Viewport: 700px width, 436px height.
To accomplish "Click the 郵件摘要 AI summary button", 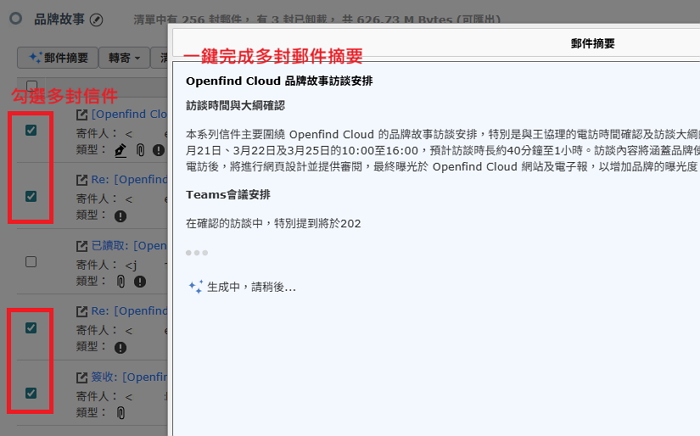I will (x=56, y=58).
